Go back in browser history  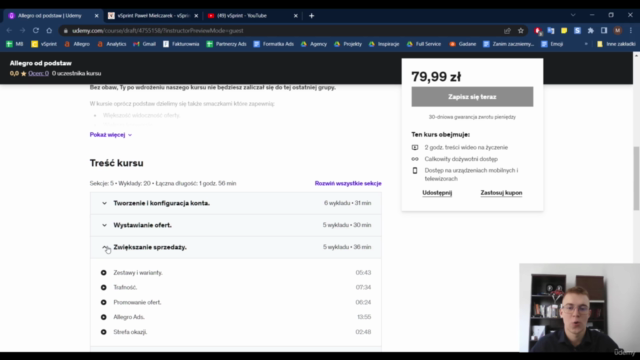coord(9,31)
